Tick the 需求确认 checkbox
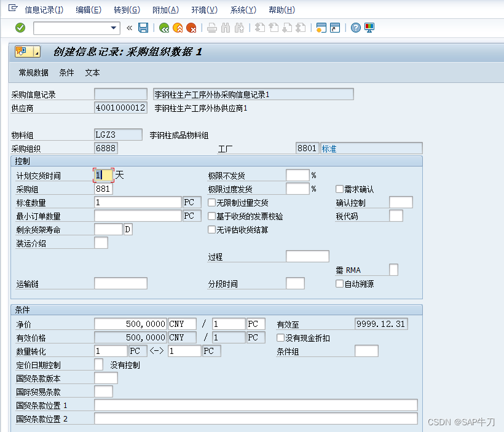The width and height of the screenshot is (504, 432). point(339,189)
